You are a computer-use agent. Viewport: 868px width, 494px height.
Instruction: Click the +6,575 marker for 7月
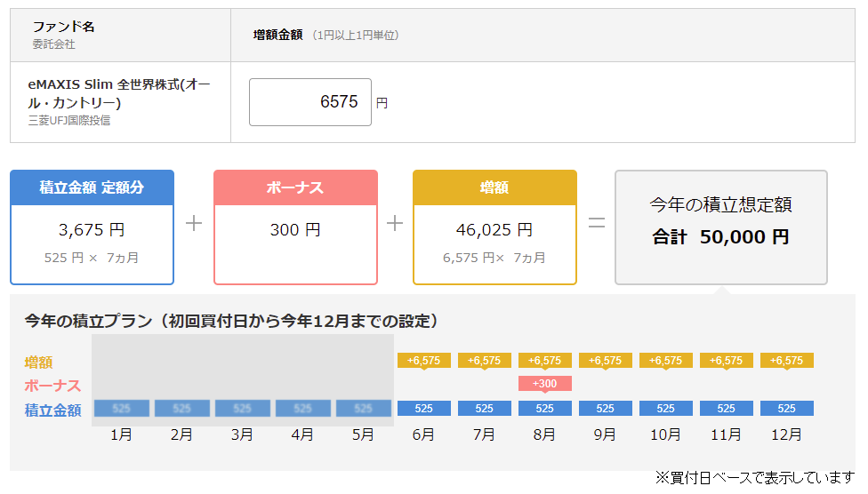[x=485, y=361]
